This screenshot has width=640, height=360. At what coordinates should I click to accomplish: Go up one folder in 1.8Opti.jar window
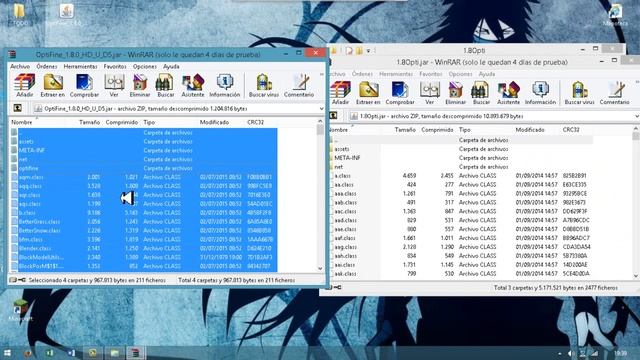333,116
